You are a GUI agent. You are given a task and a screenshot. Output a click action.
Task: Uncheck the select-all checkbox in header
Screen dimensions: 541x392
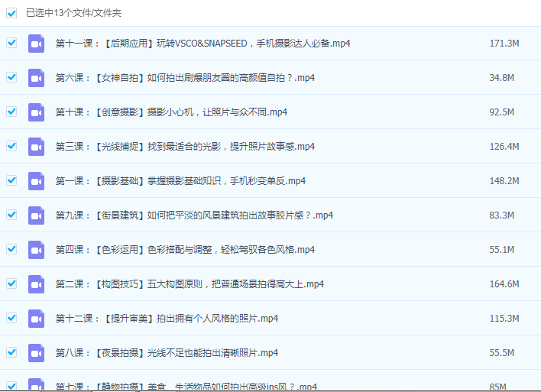11,13
